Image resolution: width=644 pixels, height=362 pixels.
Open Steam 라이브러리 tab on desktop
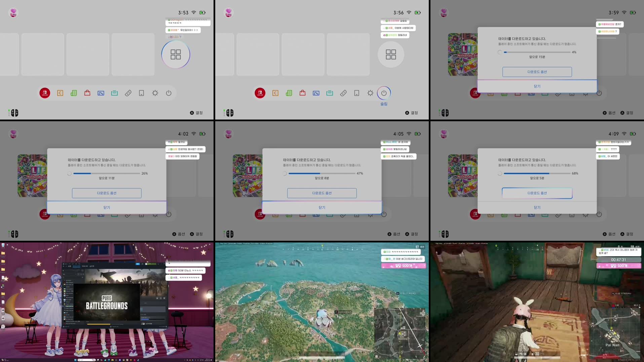[77, 266]
